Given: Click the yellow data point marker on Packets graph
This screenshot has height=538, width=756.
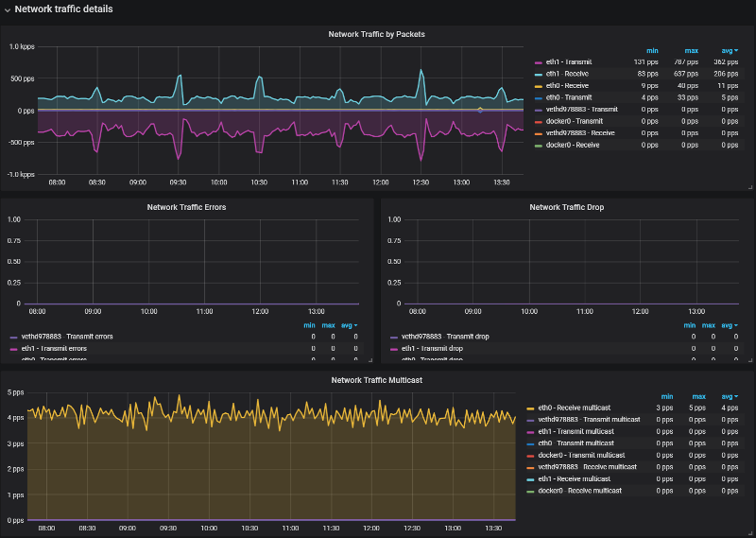Looking at the screenshot, I should [x=480, y=110].
